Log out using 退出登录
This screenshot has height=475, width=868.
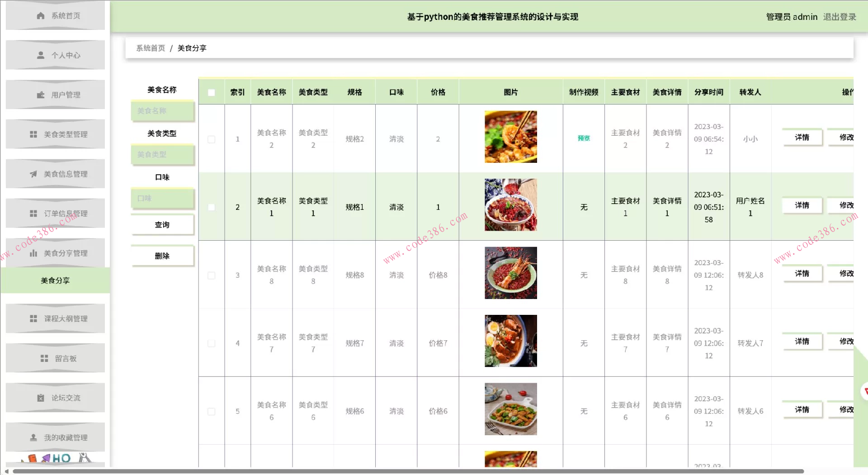coord(840,17)
